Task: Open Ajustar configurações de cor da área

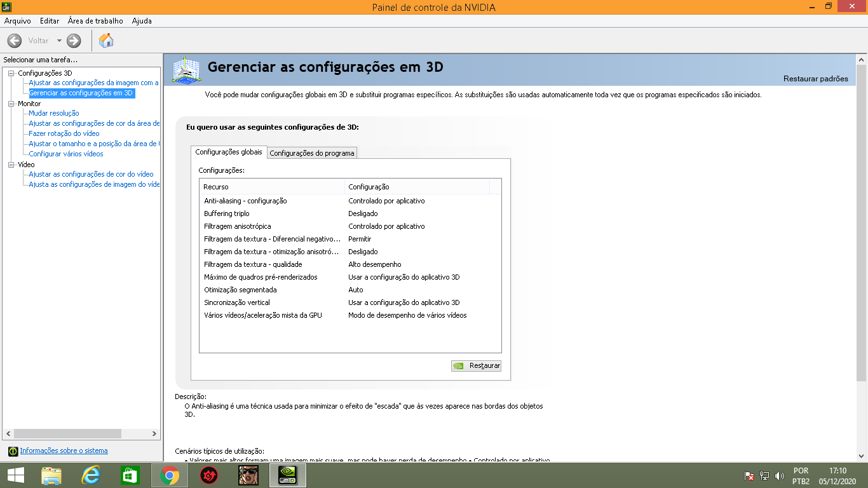Action: 94,123
